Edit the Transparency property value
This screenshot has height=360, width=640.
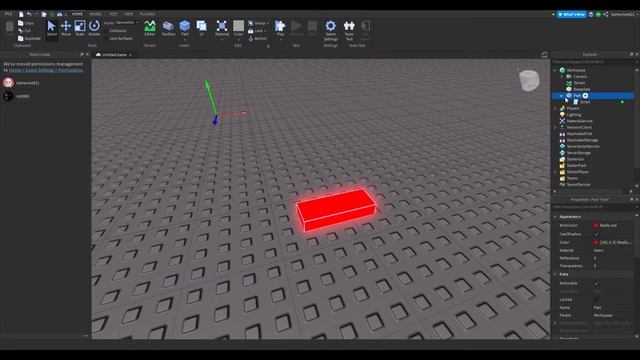[613, 266]
